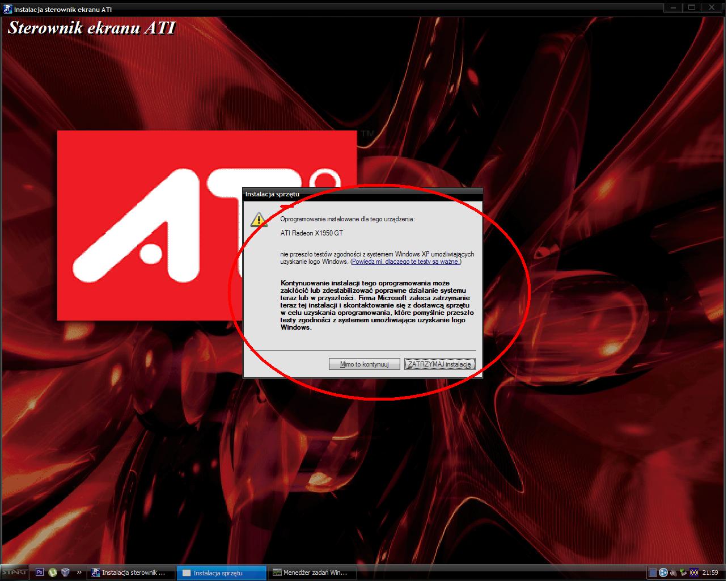Screen dimensions: 728x581
Task: Switch to "Menedżer zadań Win..." taskbar button
Action: (x=312, y=572)
